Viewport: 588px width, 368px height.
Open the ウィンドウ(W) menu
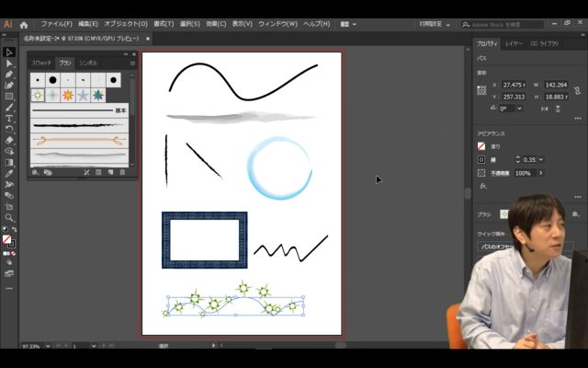coord(277,24)
